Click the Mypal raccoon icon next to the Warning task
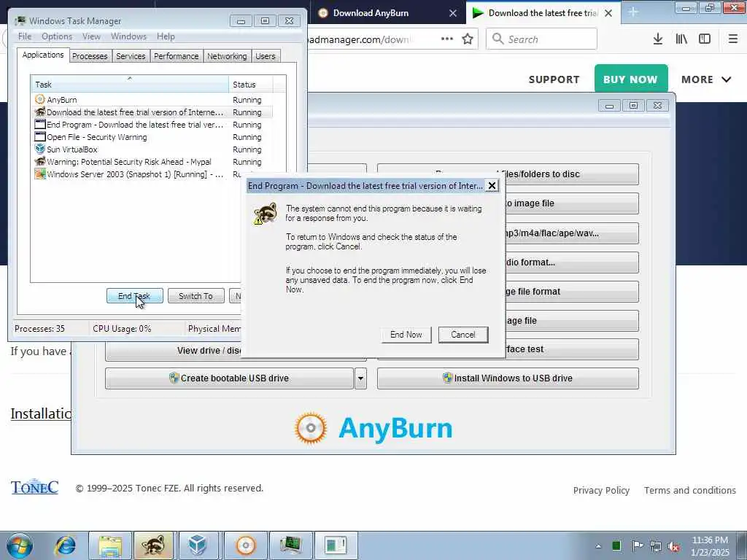Viewport: 747px width, 560px height. tap(40, 161)
